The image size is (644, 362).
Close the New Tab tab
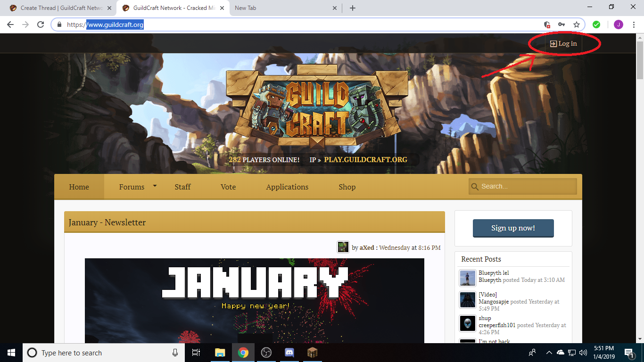coord(335,8)
